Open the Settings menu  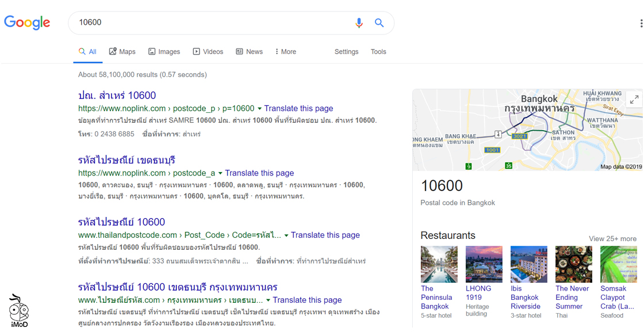click(346, 52)
